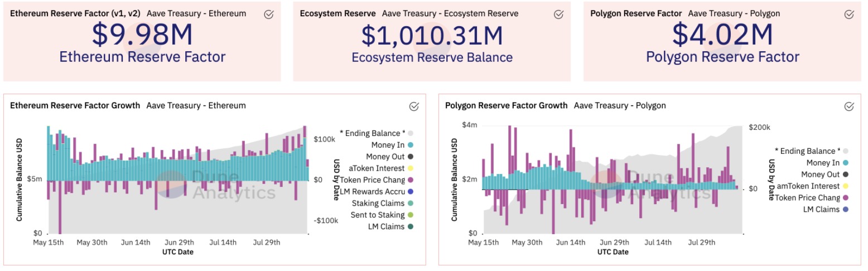Screen dimensions: 868x271
Task: Toggle Ending Balance series in Polygon chart legend
Action: [812, 151]
